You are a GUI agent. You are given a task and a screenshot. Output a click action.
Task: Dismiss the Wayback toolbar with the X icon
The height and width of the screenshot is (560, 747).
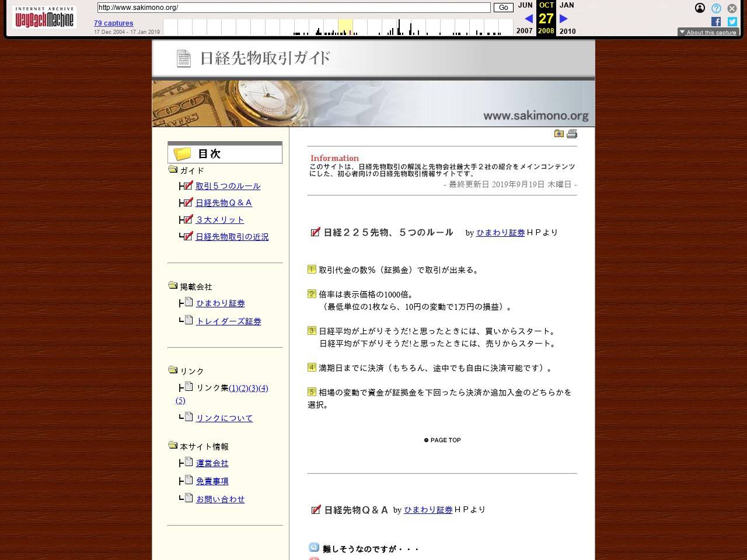[732, 8]
